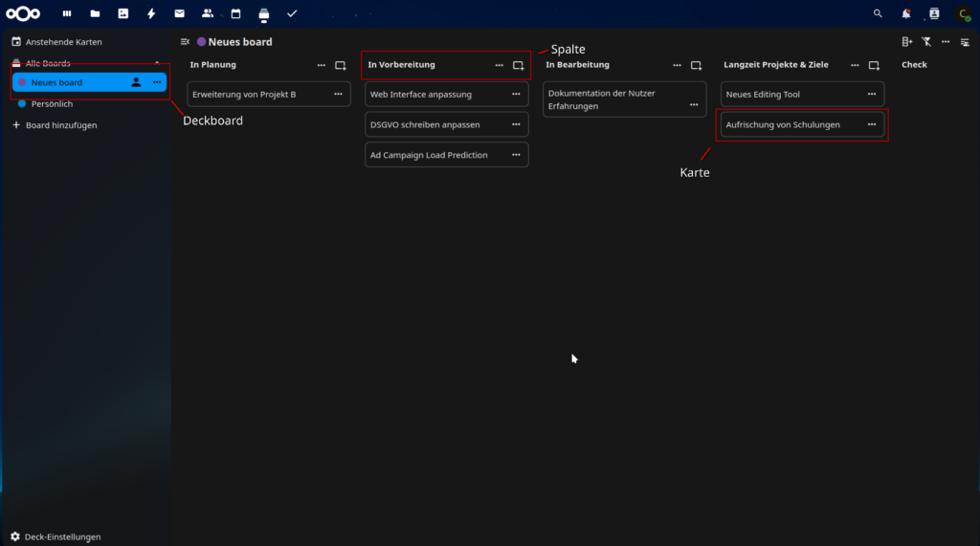
Task: Toggle the left navigation sidebar
Action: tap(185, 42)
